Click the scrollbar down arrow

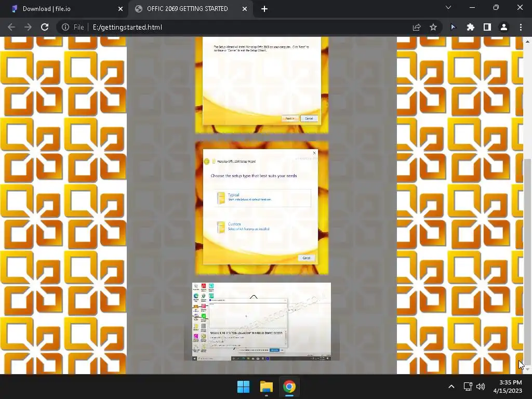point(527,370)
